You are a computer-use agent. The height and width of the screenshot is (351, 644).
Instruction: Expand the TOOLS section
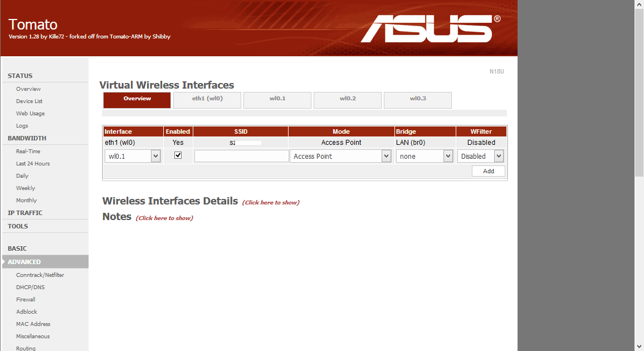coord(18,226)
